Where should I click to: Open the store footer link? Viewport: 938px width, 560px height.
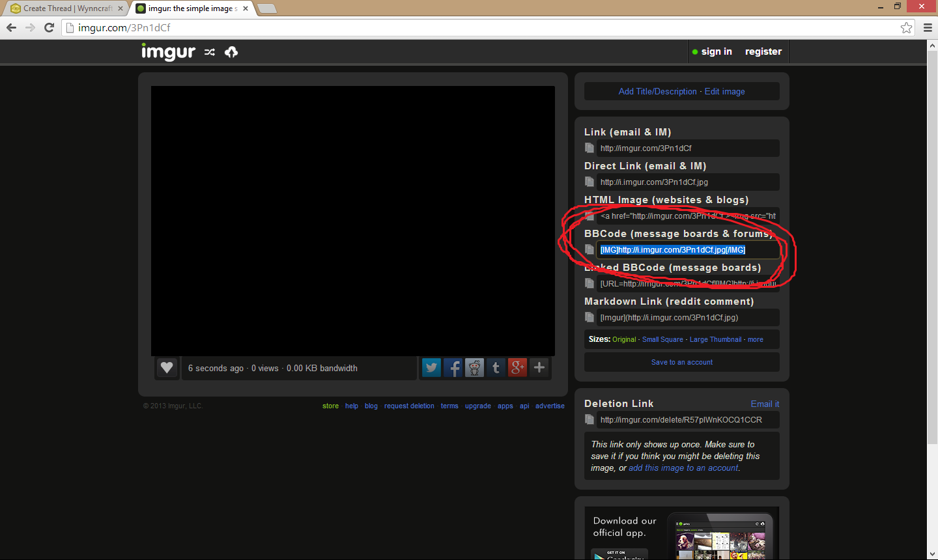tap(330, 406)
